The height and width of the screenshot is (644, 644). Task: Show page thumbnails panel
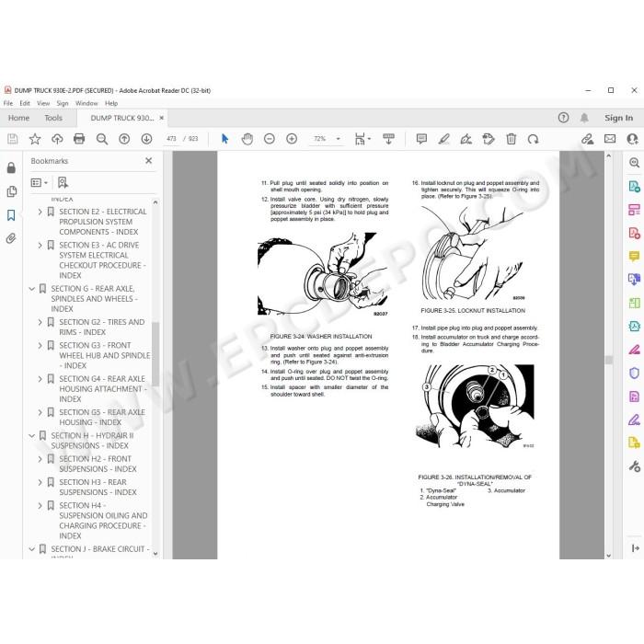(x=11, y=191)
